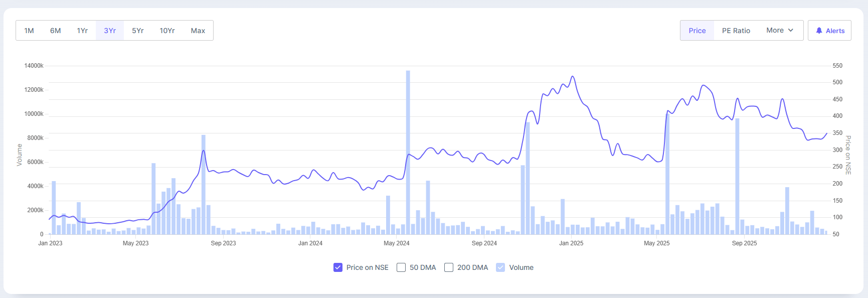Click the Alerts button label
This screenshot has height=298, width=868.
835,31
